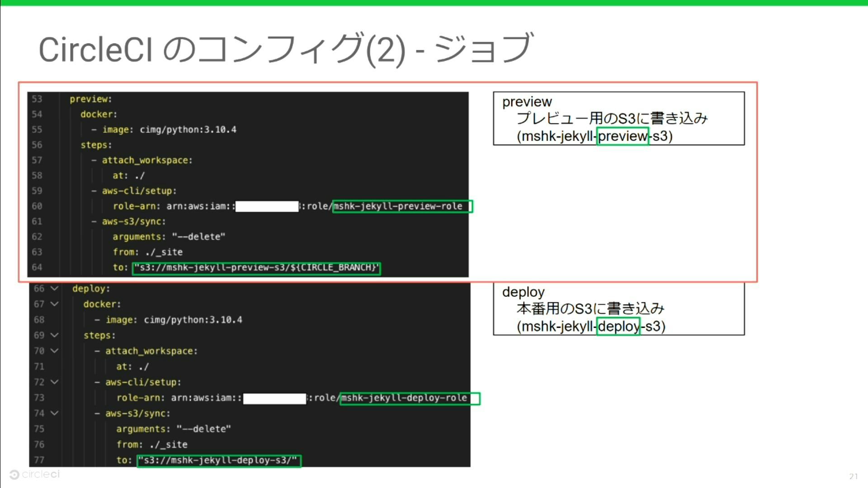Image resolution: width=868 pixels, height=488 pixels.
Task: Click the s3://mshk-jekyll-preview-s3 destination path
Action: pyautogui.click(x=256, y=267)
